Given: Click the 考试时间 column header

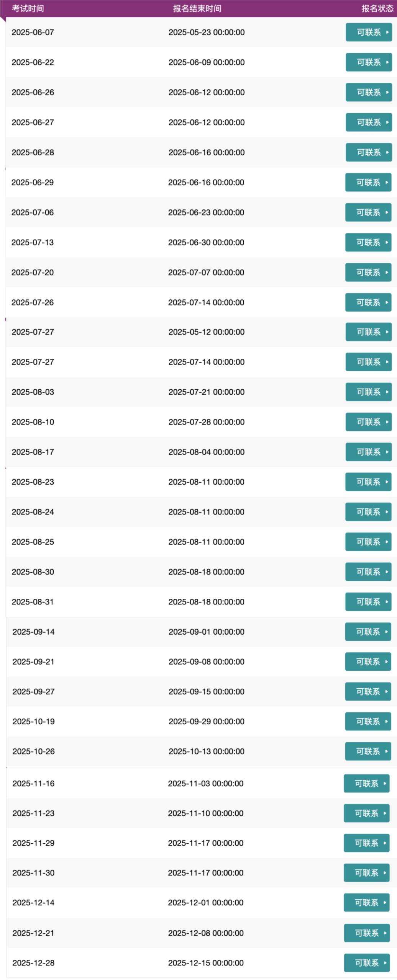Looking at the screenshot, I should click(28, 8).
